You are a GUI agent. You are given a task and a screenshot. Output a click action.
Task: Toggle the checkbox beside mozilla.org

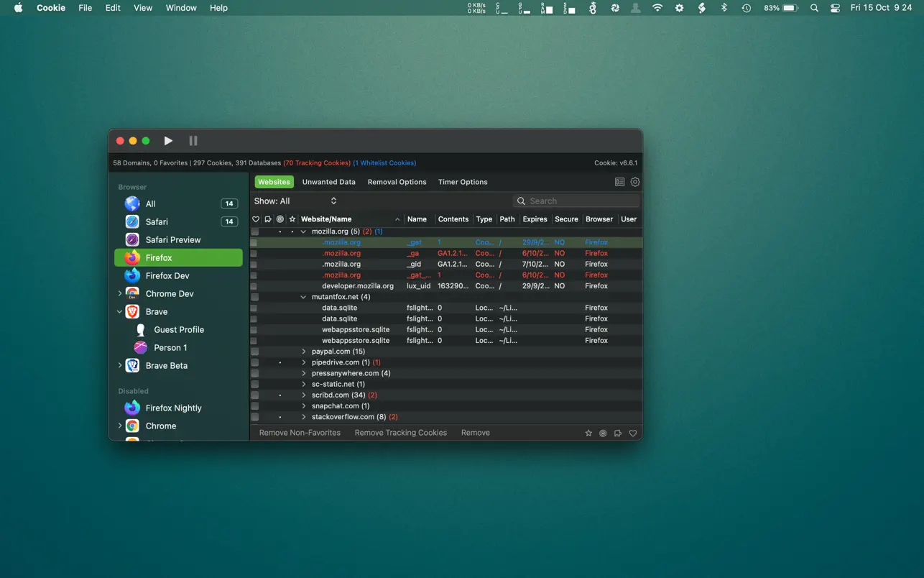click(x=254, y=231)
